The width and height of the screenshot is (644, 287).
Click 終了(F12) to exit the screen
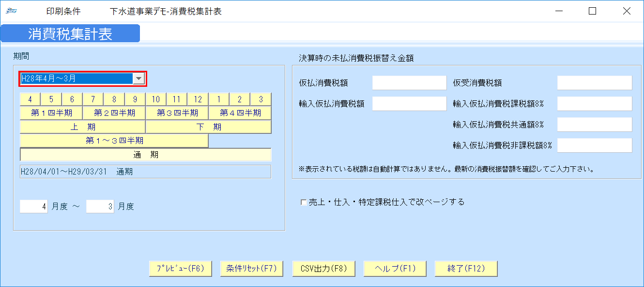466,268
